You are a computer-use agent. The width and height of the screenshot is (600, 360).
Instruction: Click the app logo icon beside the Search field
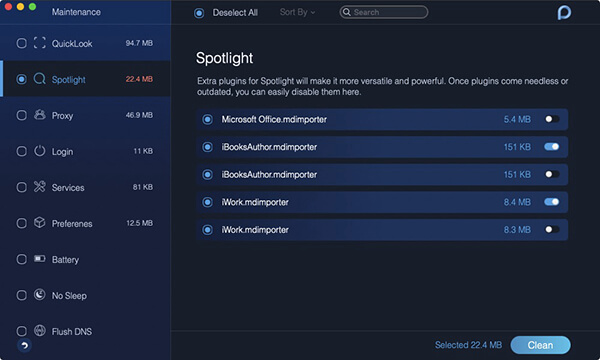click(x=564, y=13)
